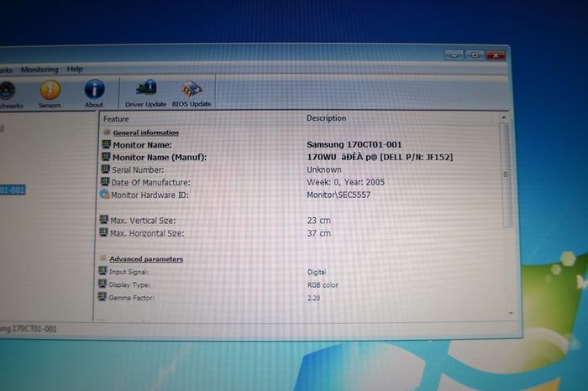Open the Help menu
Viewport: 588px width, 391px height.
pos(75,69)
